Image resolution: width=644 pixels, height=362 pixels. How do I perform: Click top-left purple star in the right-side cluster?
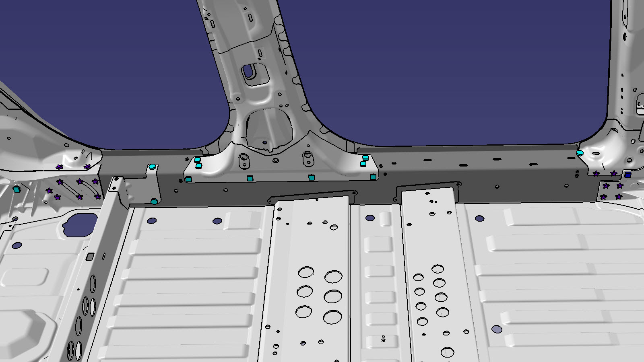tap(596, 174)
